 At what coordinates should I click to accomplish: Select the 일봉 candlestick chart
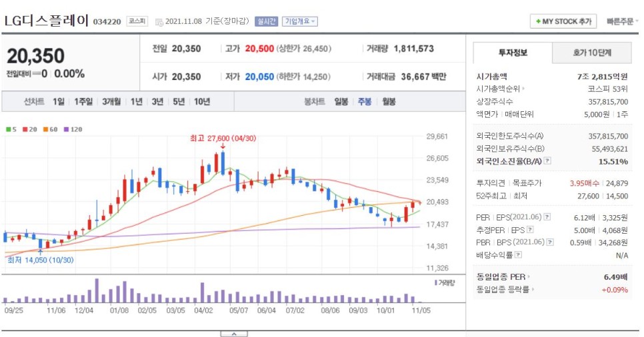pyautogui.click(x=341, y=101)
